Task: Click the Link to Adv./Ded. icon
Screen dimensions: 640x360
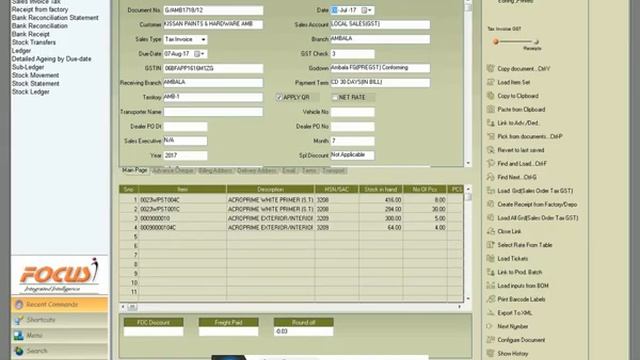Action: (x=491, y=122)
